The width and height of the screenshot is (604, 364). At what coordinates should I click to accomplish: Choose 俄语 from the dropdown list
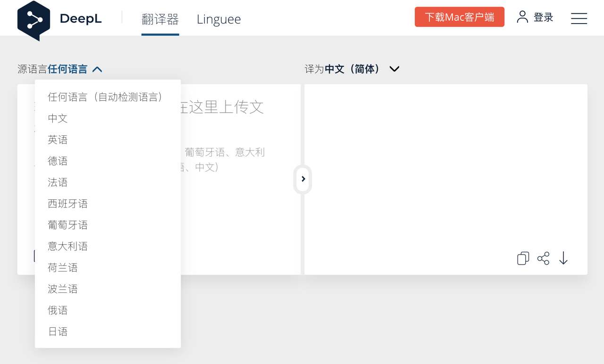108,310
